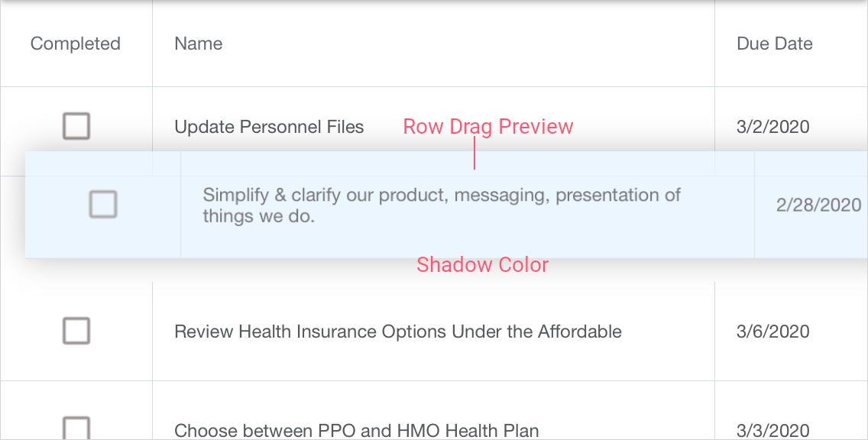Click the word Completed in the header

click(76, 44)
